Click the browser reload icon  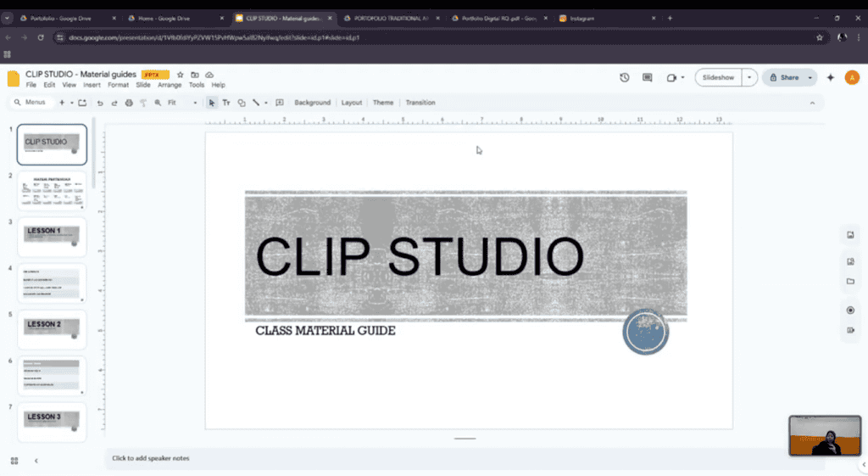point(41,37)
